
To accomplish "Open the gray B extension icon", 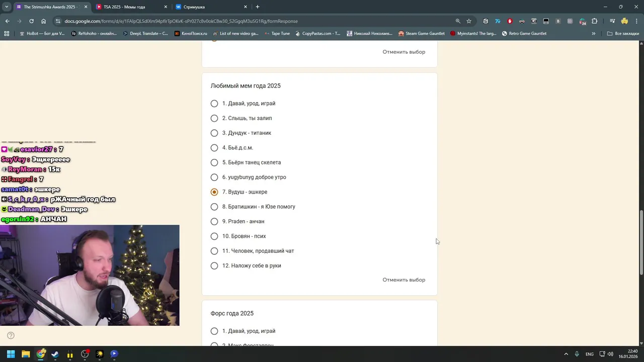I will [x=558, y=21].
